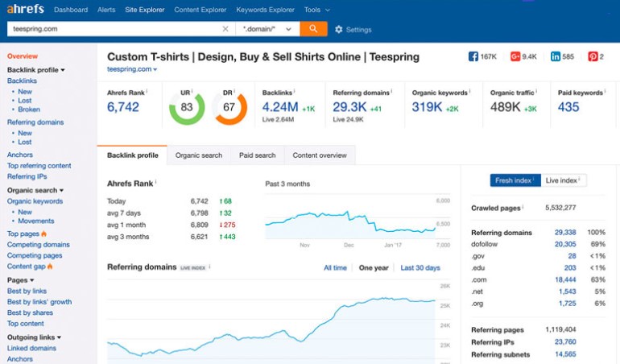
Task: Click the 435 Paid keywords value
Action: pos(568,107)
